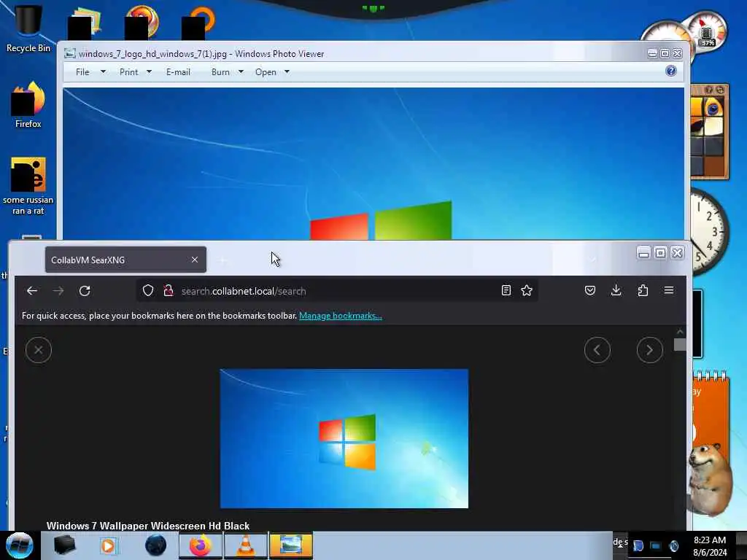Screen dimensions: 747x560
Task: Follow the Manage bookmarks link
Action: (x=341, y=316)
